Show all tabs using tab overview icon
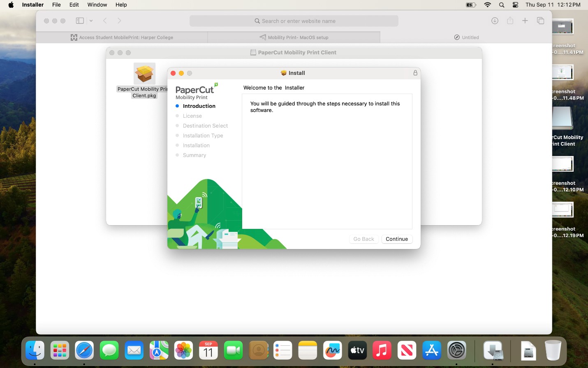588x368 pixels. [540, 21]
